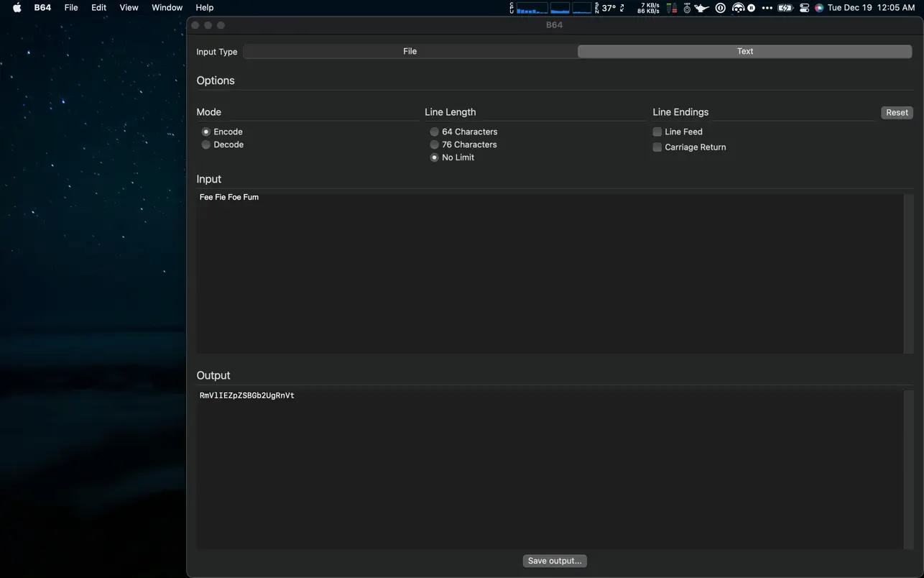Image resolution: width=924 pixels, height=578 pixels.
Task: Click the Output area vertical scrollbar
Action: [x=908, y=469]
